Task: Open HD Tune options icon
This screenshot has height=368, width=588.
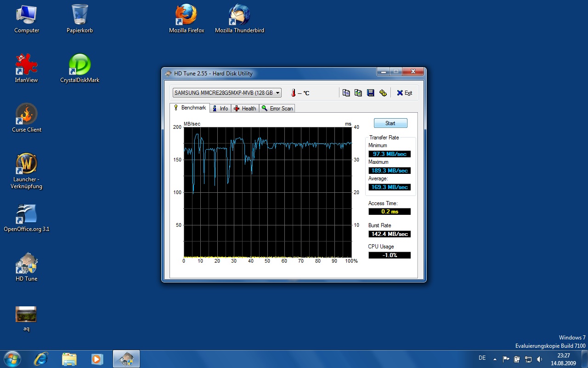Action: [x=383, y=93]
